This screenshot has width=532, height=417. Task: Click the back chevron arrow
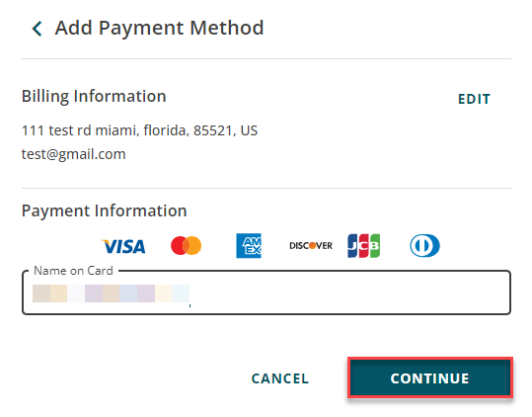click(37, 29)
